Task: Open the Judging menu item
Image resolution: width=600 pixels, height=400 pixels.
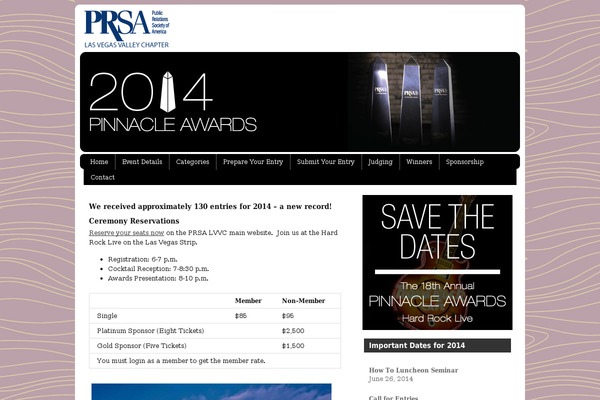Action: (380, 162)
